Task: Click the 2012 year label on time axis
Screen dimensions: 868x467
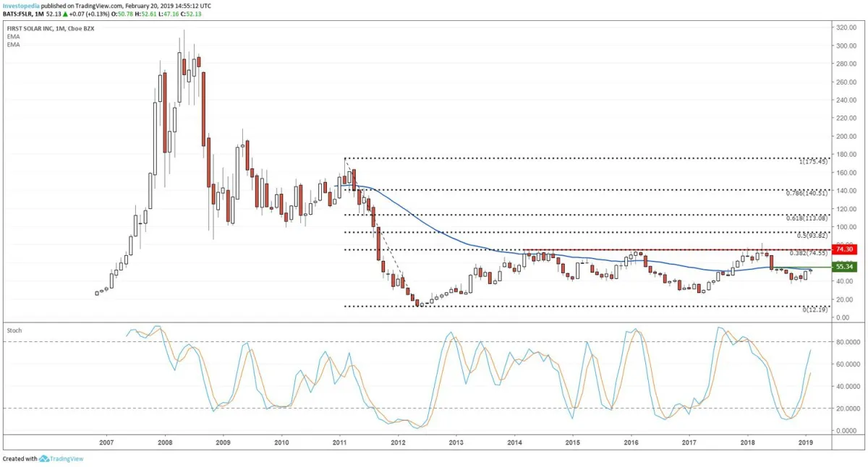Action: (x=398, y=442)
